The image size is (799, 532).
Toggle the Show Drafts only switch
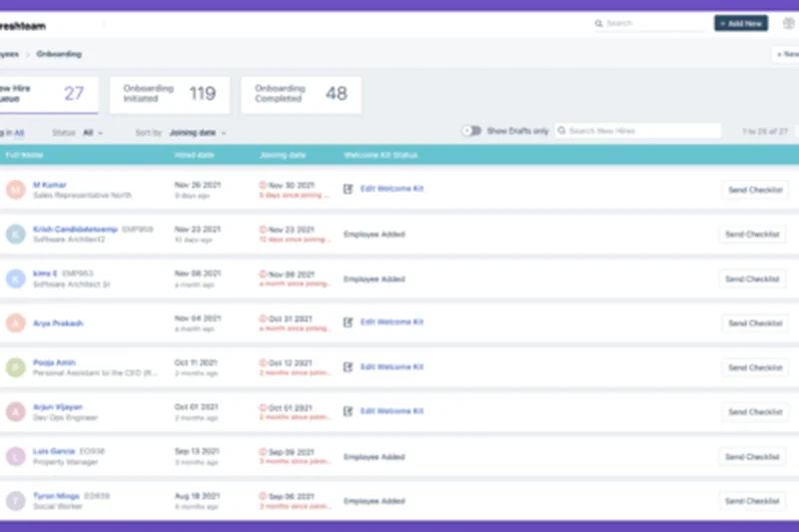pos(470,131)
